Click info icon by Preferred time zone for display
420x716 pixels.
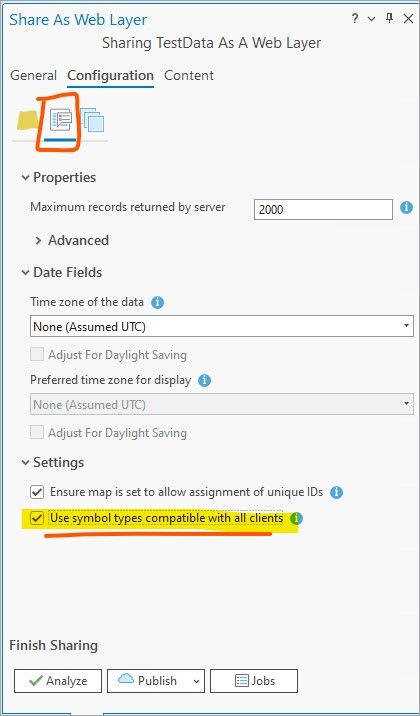coord(205,380)
